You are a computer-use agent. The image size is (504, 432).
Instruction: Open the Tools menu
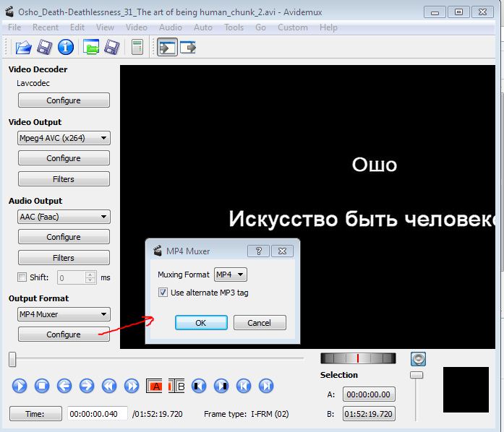pyautogui.click(x=234, y=27)
